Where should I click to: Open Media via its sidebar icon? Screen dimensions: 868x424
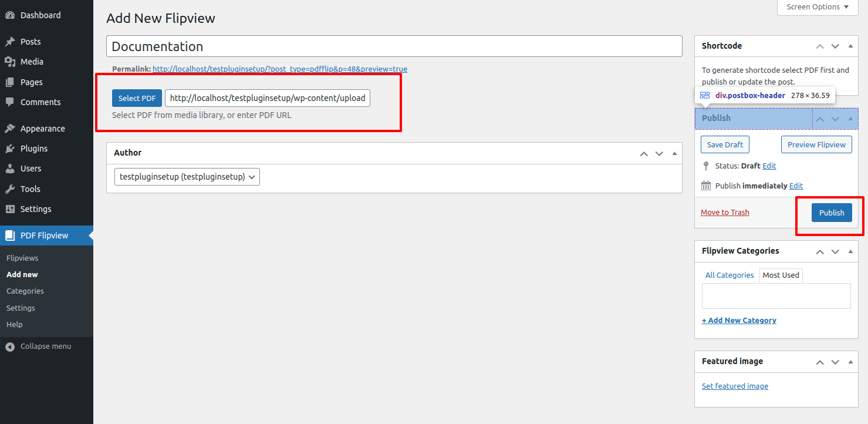[x=10, y=62]
